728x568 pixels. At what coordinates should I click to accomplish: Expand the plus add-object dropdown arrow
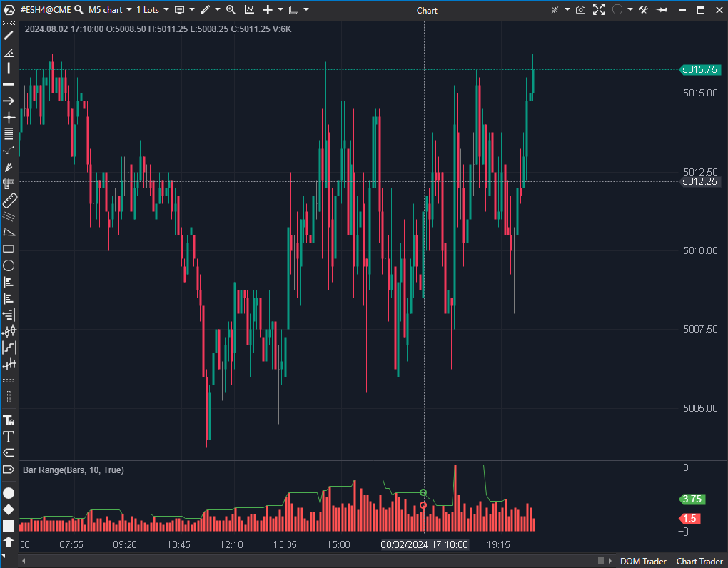pos(280,10)
